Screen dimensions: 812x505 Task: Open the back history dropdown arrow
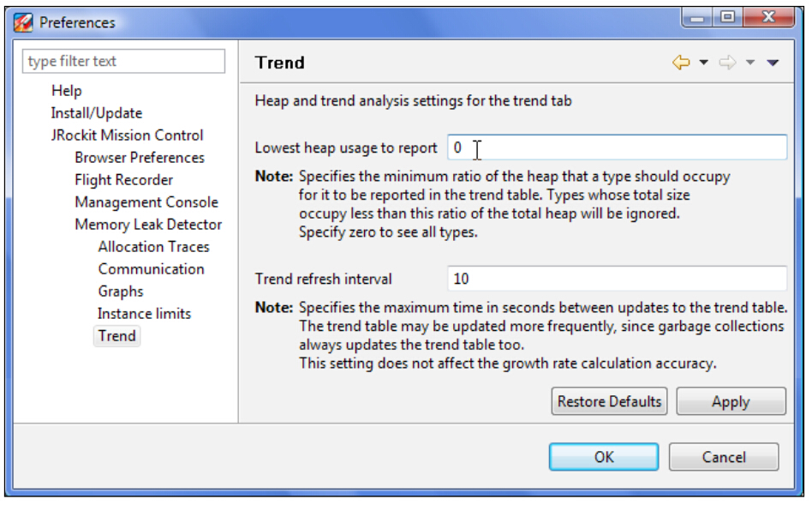[x=703, y=63]
